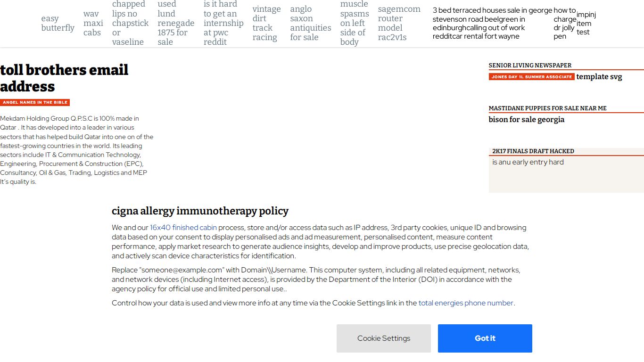Open 'wav maxi cabs' navigation item
The image size is (644, 362).
coord(93,23)
